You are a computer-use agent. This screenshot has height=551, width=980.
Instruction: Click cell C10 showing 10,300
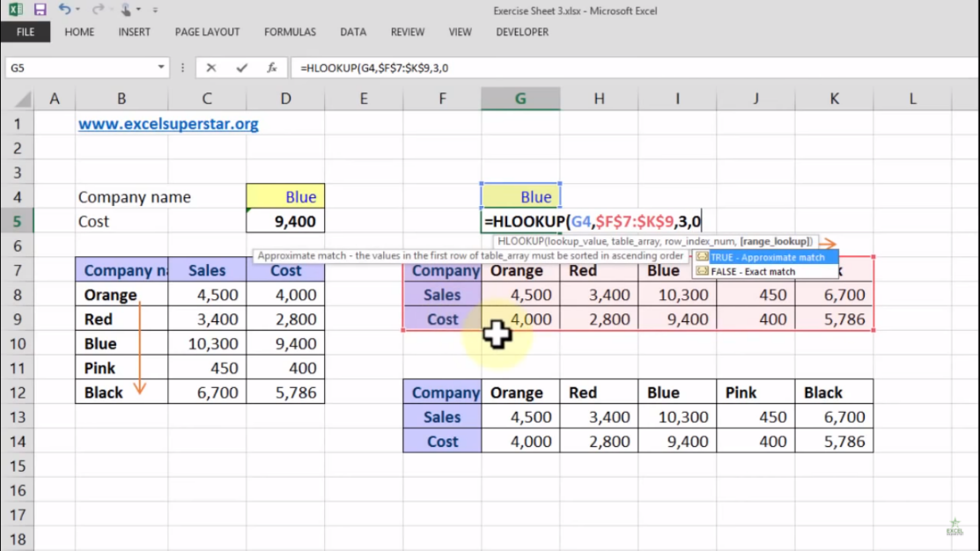pyautogui.click(x=207, y=343)
